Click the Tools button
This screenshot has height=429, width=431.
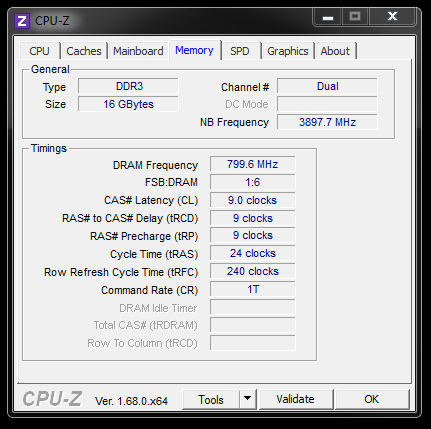211,399
